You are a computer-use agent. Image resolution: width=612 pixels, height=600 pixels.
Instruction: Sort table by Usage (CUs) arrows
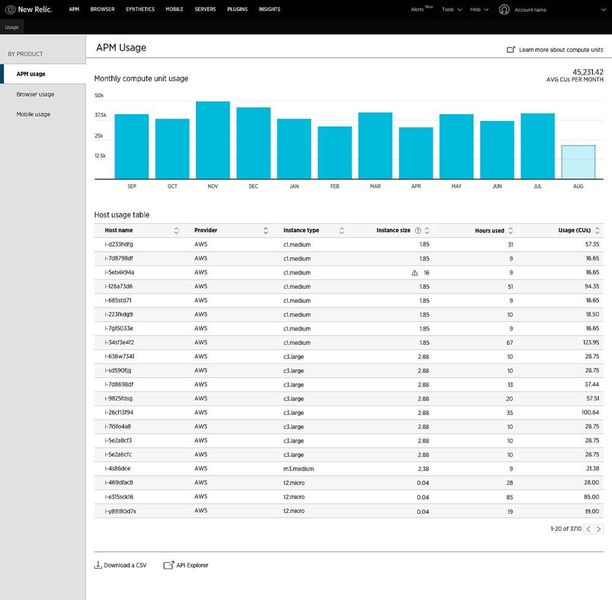coord(597,230)
